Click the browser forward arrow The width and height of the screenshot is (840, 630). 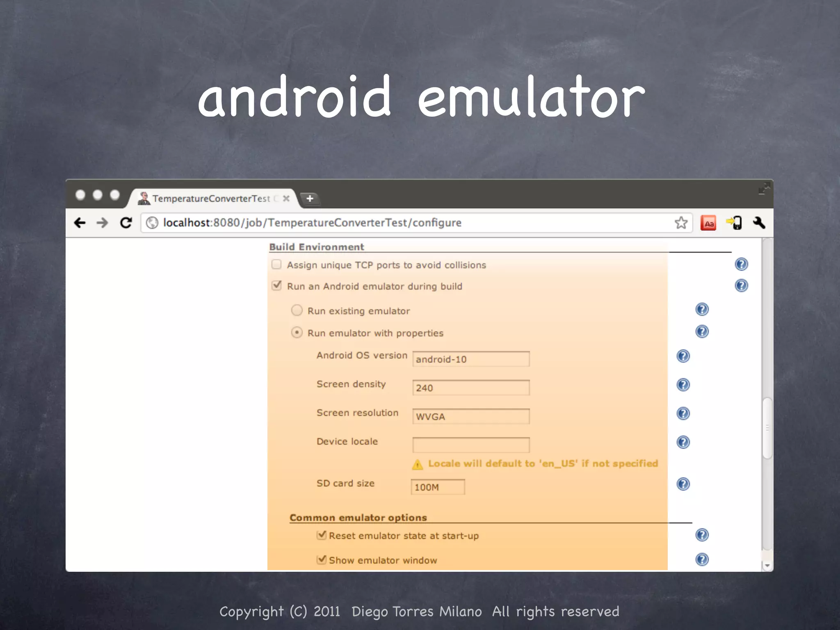102,223
